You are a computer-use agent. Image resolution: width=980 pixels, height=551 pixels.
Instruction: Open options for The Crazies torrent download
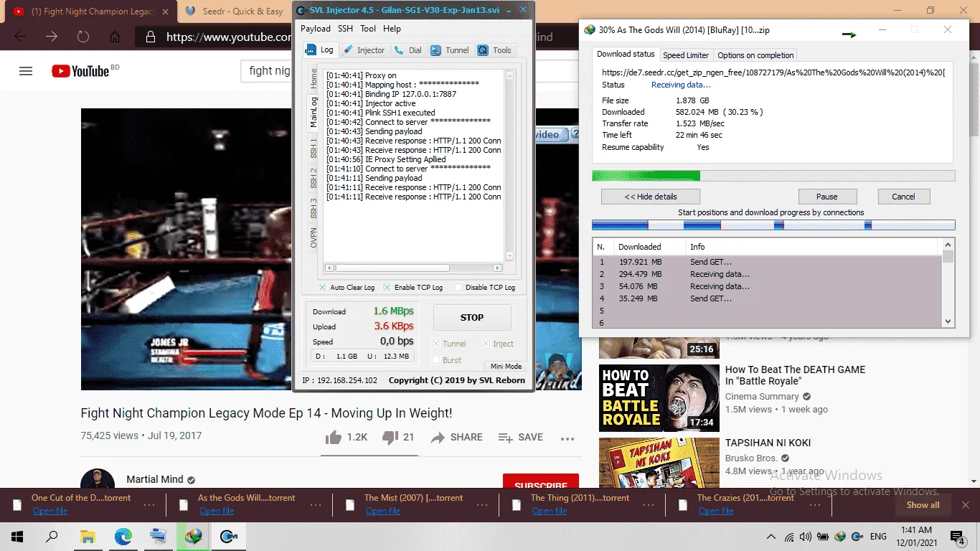(815, 505)
